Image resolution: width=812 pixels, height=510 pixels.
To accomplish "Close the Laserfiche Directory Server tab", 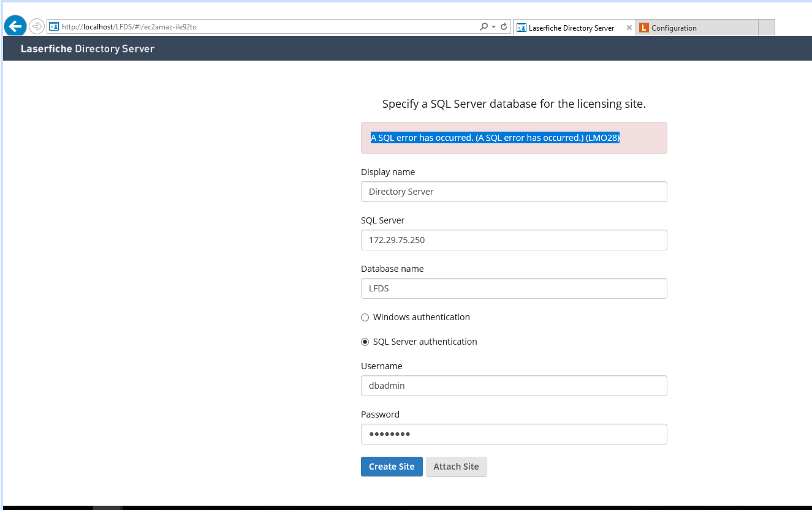I will 629,28.
